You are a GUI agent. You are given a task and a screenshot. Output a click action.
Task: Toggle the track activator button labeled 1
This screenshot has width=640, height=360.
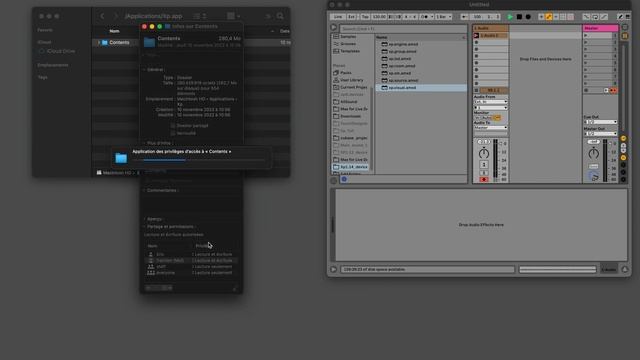click(484, 164)
